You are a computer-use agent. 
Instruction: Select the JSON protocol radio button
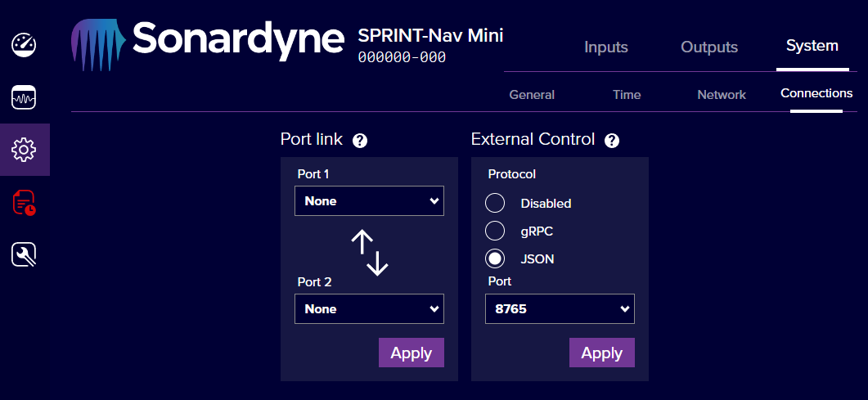495,258
